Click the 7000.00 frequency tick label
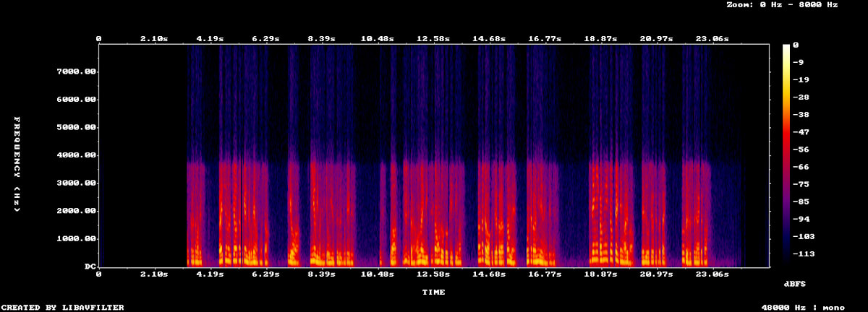Screen dimensions: 868x312 tap(77, 71)
